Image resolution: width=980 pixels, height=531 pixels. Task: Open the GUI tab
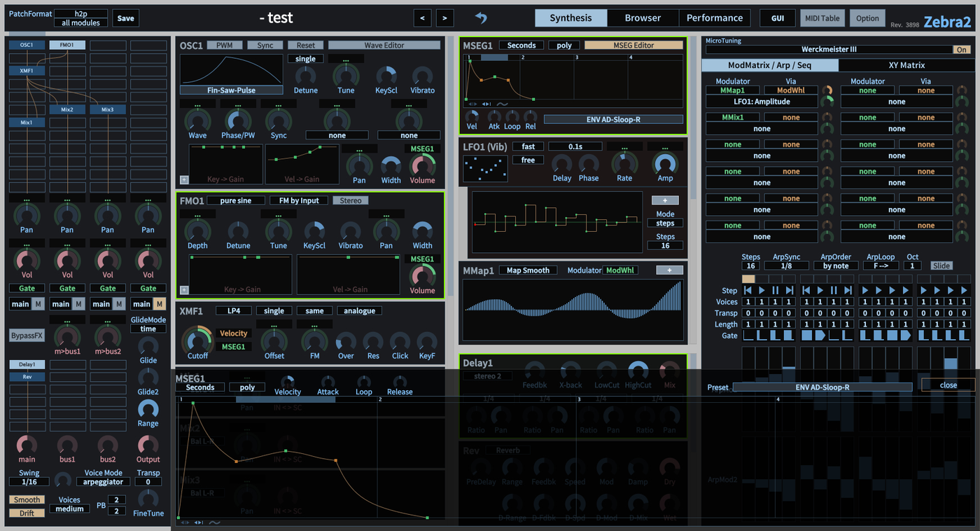coord(778,18)
